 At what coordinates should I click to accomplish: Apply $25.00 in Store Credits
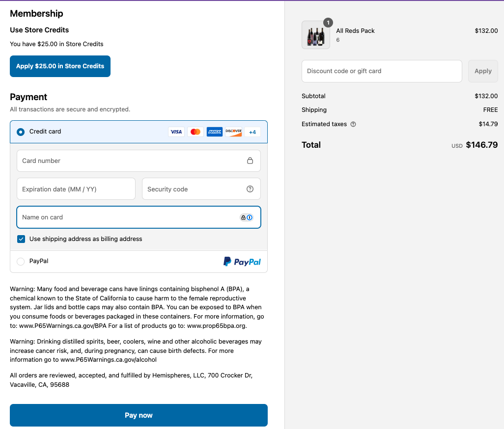(60, 66)
